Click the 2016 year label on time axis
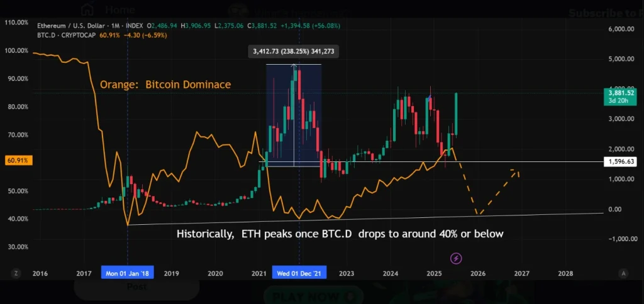 tap(40, 273)
